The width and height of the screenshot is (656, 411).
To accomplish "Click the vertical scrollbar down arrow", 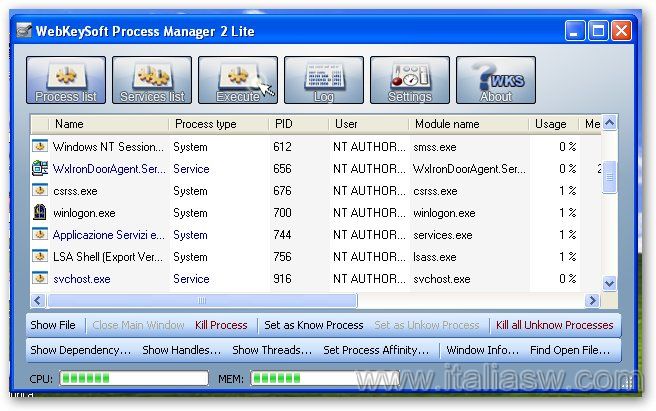I will coord(610,284).
